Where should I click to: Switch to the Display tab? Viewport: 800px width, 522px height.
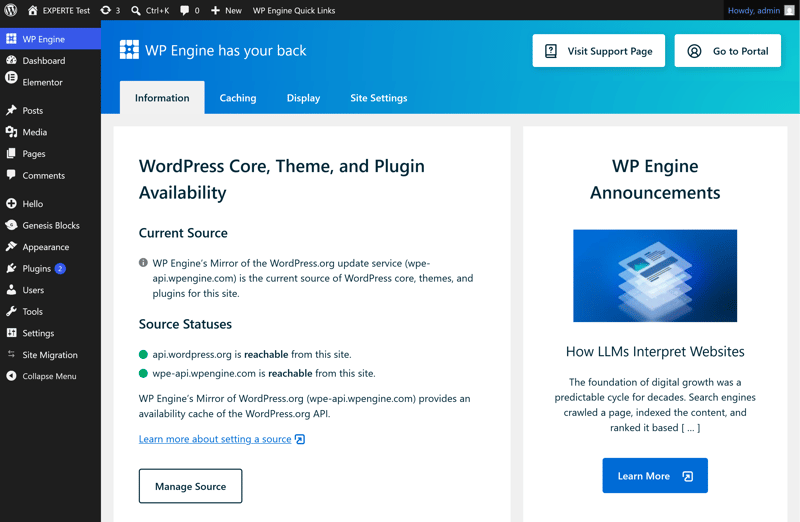click(x=304, y=97)
